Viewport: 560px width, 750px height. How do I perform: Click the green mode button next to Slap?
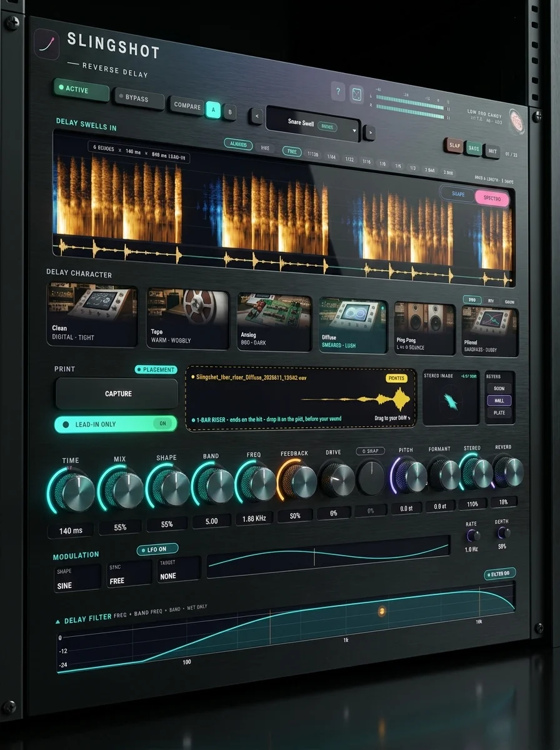coord(474,148)
